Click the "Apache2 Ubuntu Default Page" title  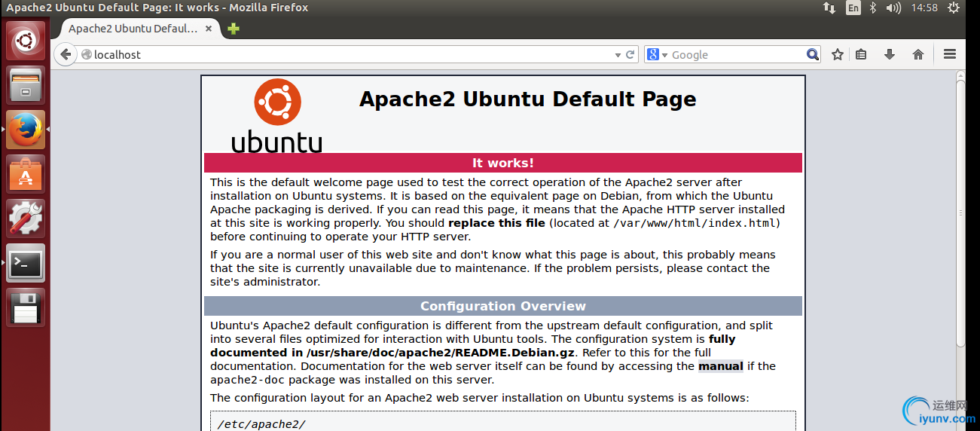coord(528,99)
